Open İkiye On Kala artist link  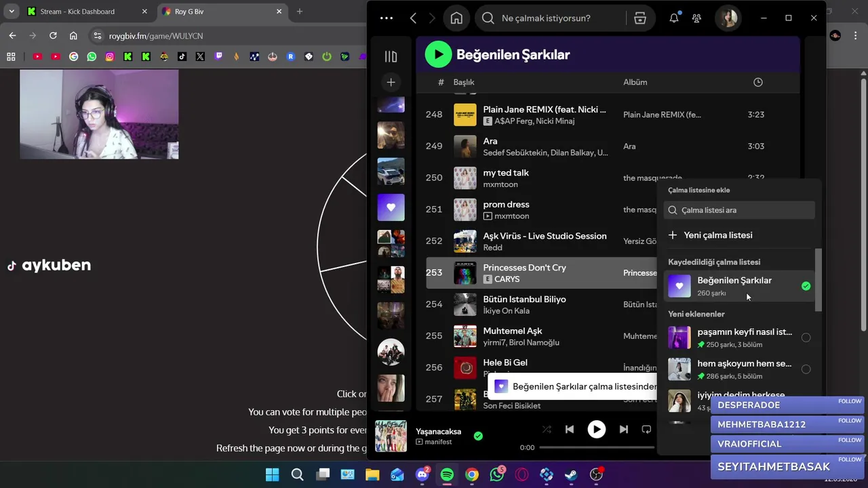tap(506, 311)
